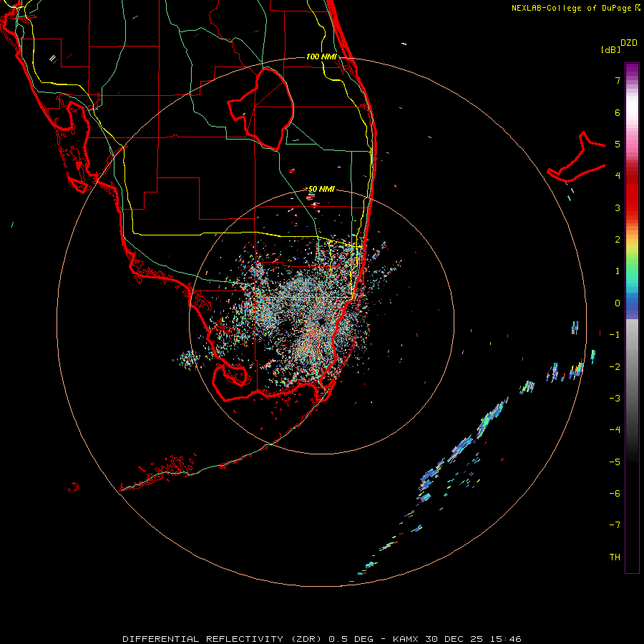Click the 0 value on the color scale
Screen dimensions: 644x644
point(617,303)
